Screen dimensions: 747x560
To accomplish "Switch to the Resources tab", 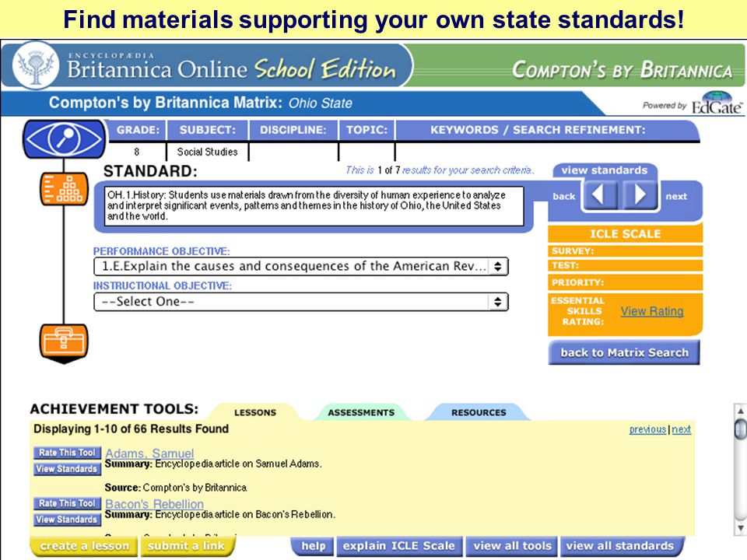I will pyautogui.click(x=479, y=412).
